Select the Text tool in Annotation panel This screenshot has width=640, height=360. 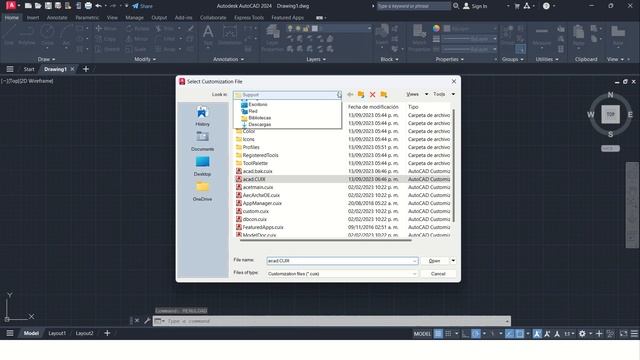pyautogui.click(x=208, y=35)
